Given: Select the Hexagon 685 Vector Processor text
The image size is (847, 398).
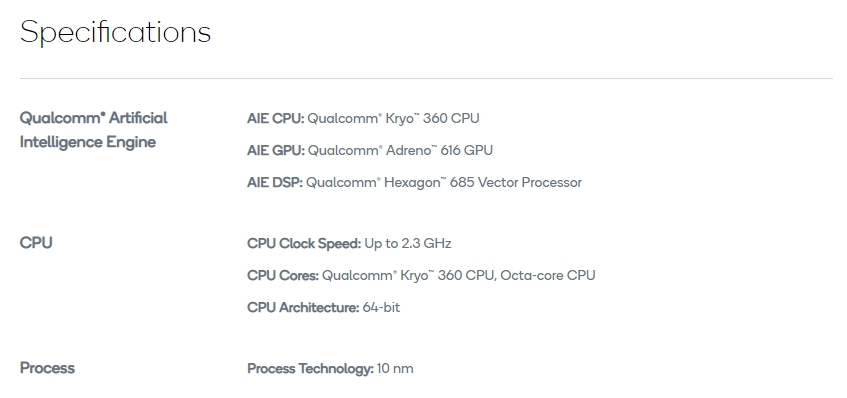Looking at the screenshot, I should (483, 183).
